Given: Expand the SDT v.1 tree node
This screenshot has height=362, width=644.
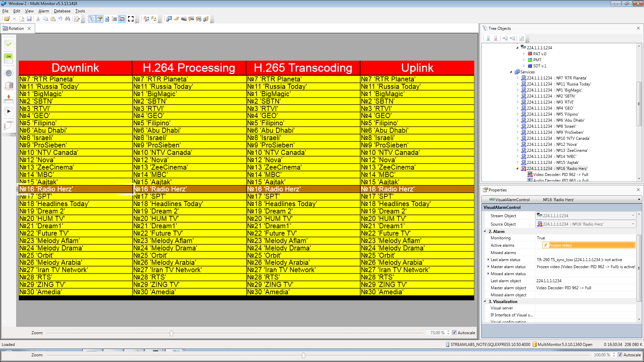Looking at the screenshot, I should [x=524, y=66].
